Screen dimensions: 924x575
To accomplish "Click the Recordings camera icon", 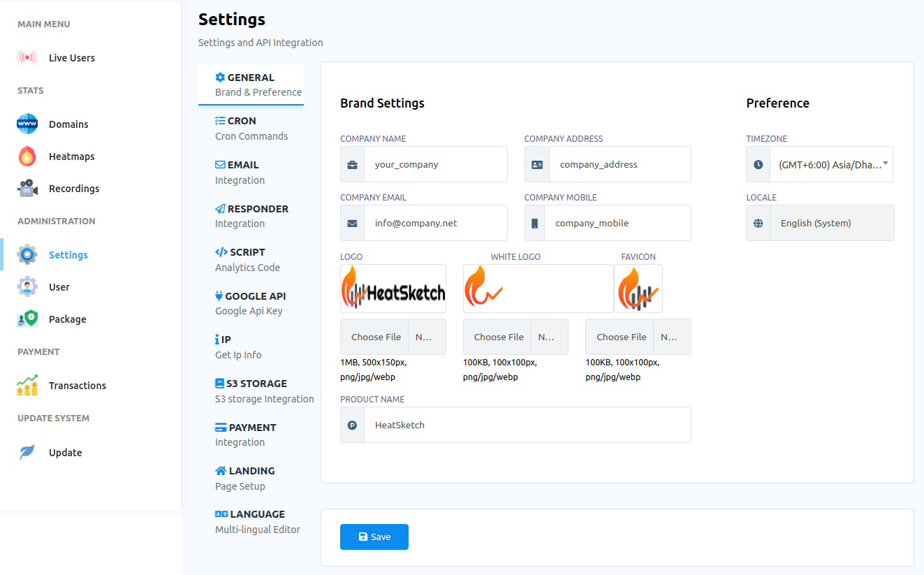I will point(27,189).
